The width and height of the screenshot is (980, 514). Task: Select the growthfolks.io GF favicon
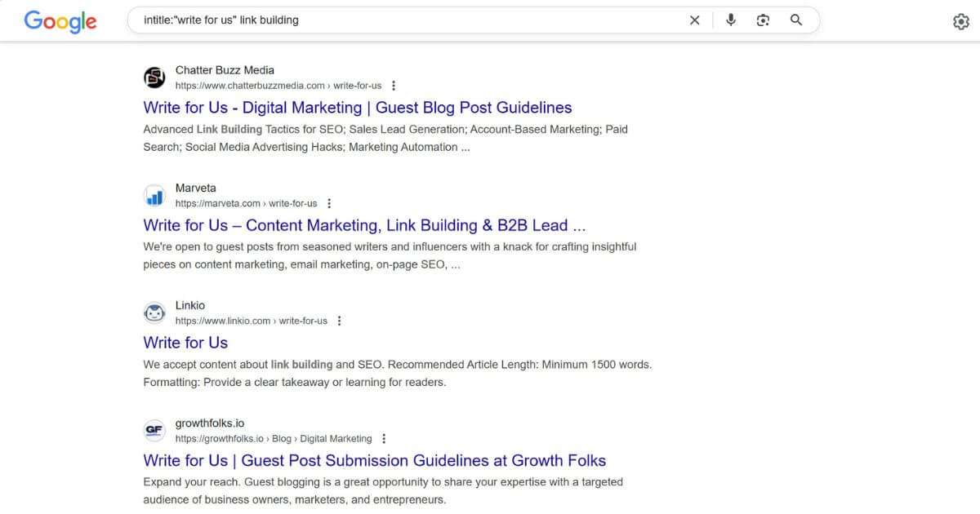click(x=154, y=430)
